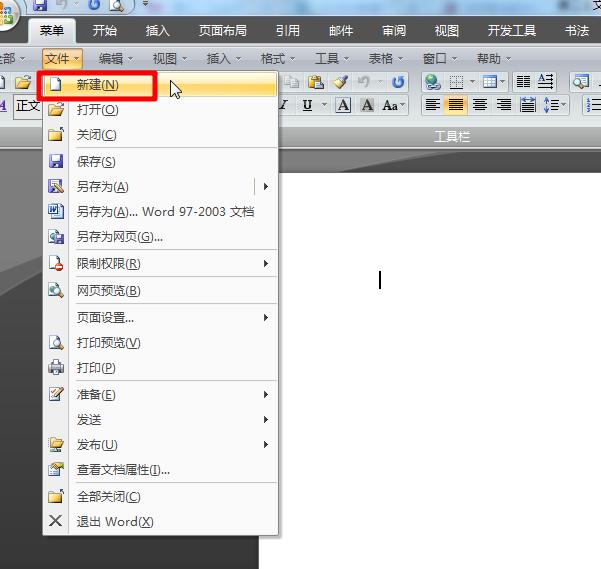Click the Redo icon in the quick access bar
This screenshot has width=601, height=569.
pos(94,5)
